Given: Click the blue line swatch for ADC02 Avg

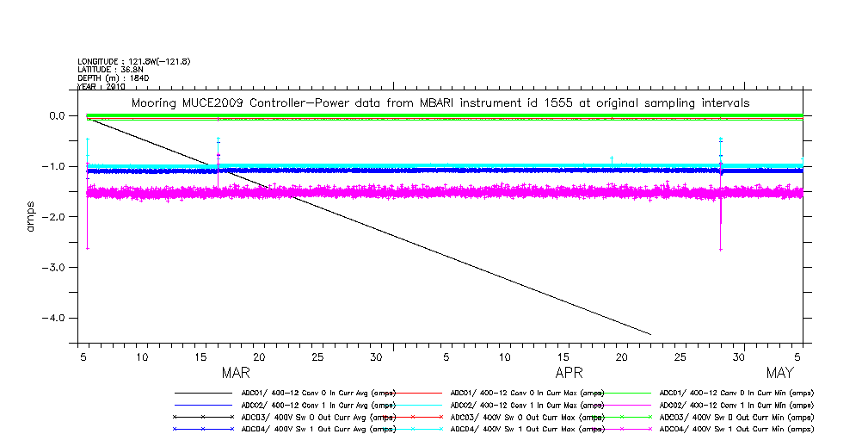Looking at the screenshot, I should 203,405.
